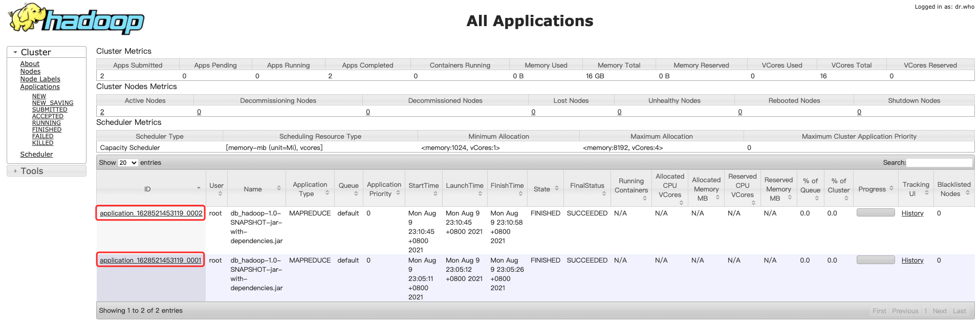Open the Show entries count dropdown

(128, 163)
